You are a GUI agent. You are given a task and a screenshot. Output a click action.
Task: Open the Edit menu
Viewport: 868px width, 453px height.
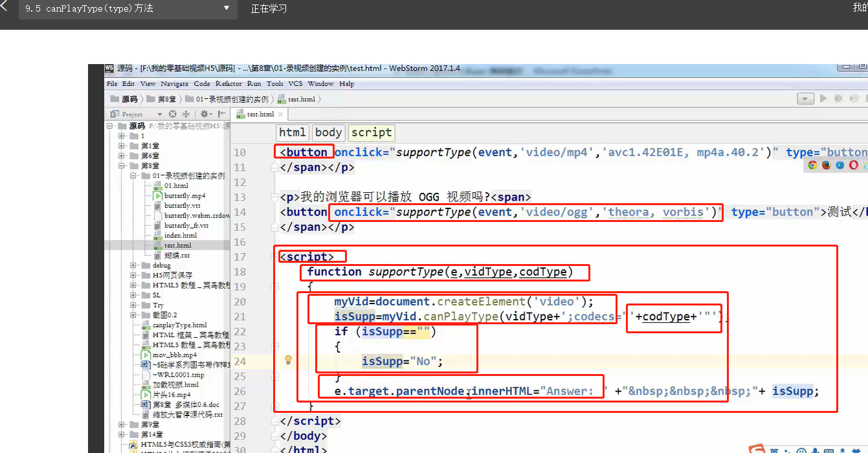(x=129, y=83)
